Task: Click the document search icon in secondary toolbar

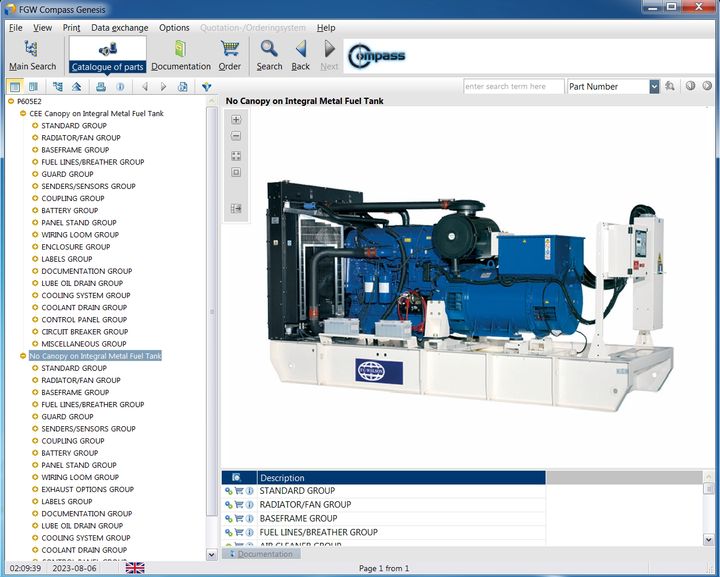Action: tap(183, 86)
